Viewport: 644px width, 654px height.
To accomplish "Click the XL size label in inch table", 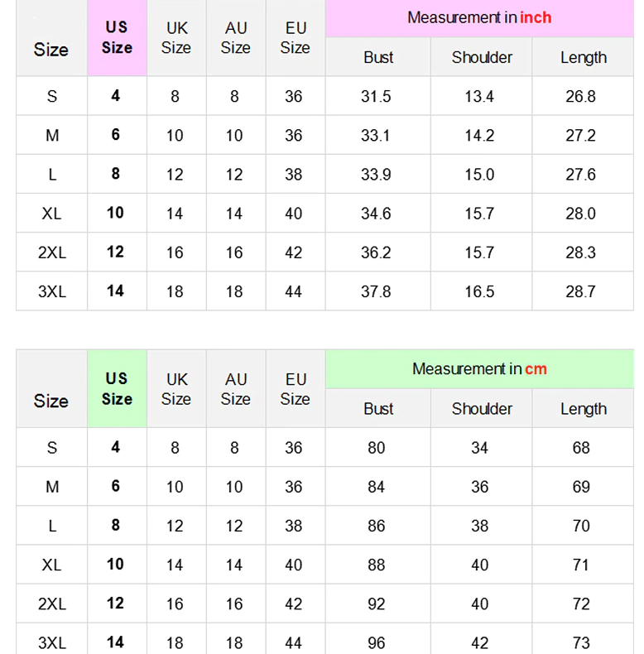I will [x=51, y=214].
